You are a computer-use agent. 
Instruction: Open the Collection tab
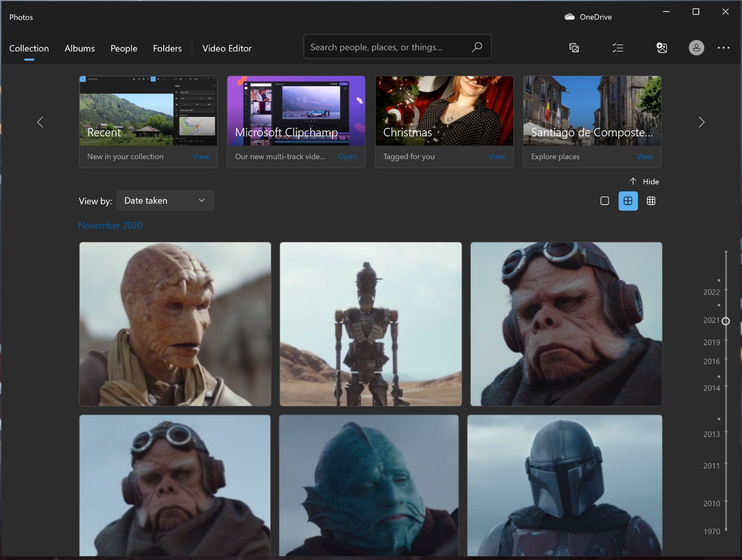click(x=29, y=48)
